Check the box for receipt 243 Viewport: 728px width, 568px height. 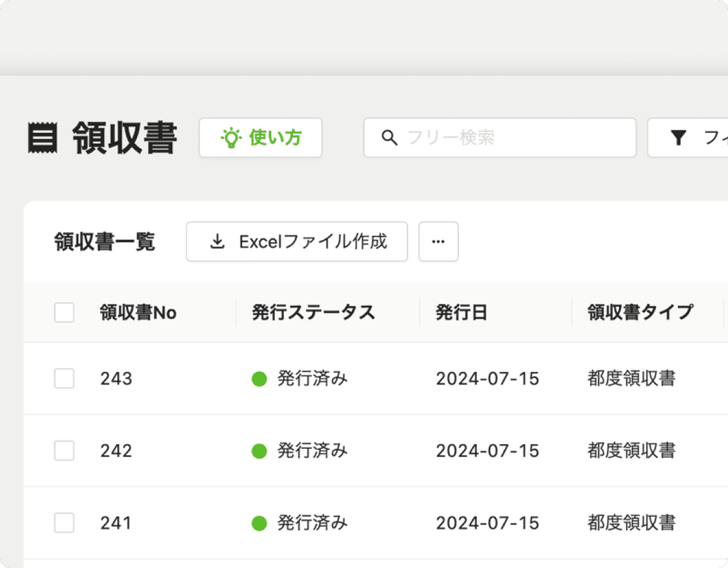click(x=64, y=379)
